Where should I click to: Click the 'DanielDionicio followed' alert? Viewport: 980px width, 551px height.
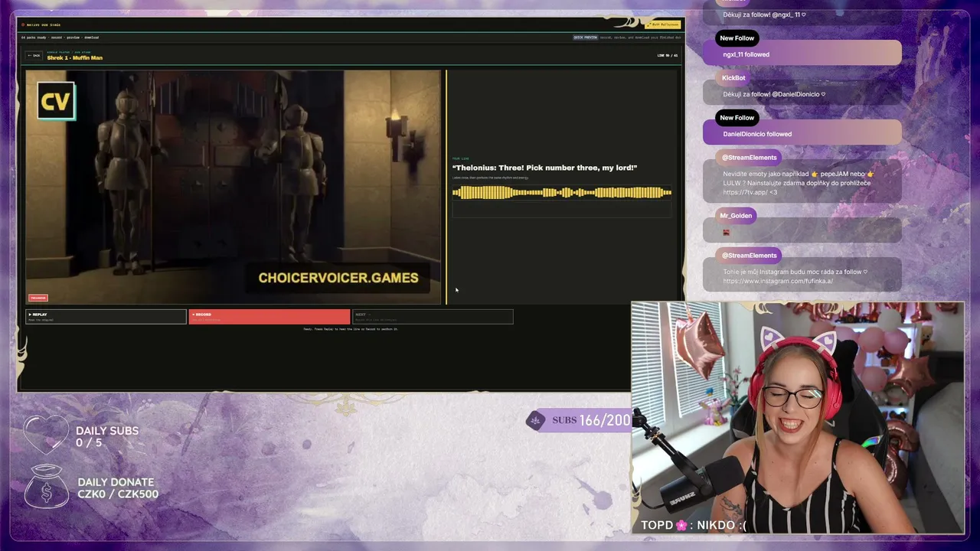802,134
